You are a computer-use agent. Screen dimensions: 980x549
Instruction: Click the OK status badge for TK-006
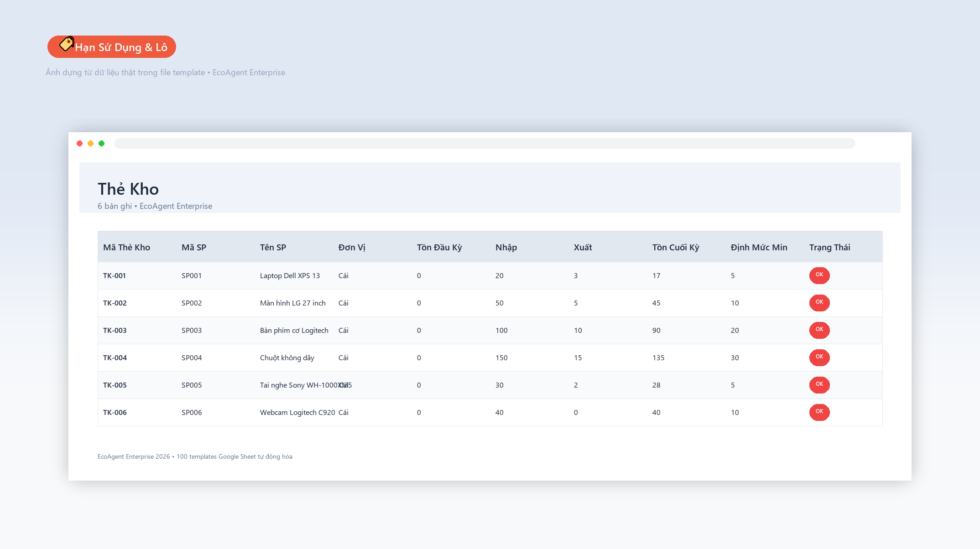pos(819,412)
